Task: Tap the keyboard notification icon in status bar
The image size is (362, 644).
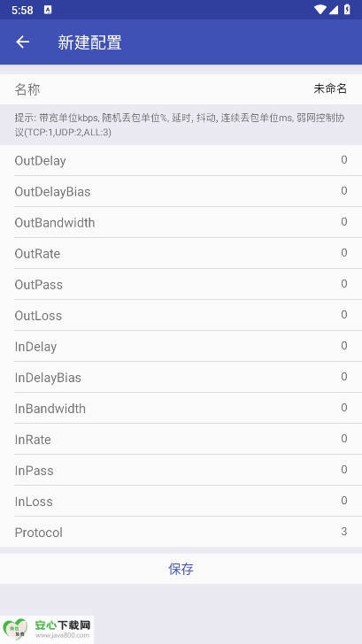Action: pos(48,10)
